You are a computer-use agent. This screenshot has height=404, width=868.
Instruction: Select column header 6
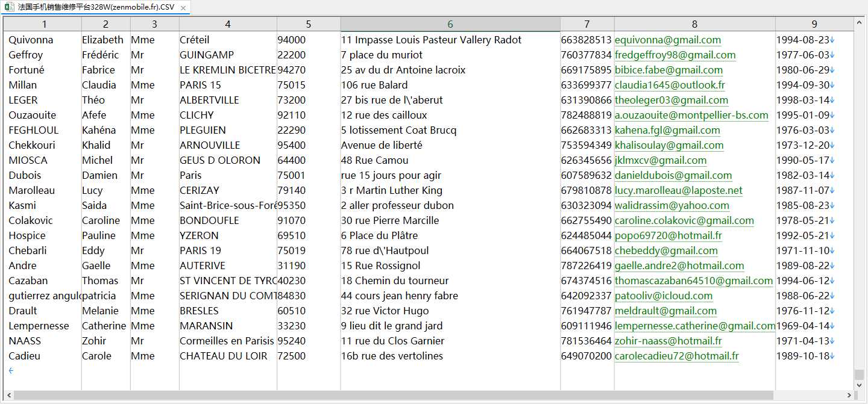pos(450,24)
